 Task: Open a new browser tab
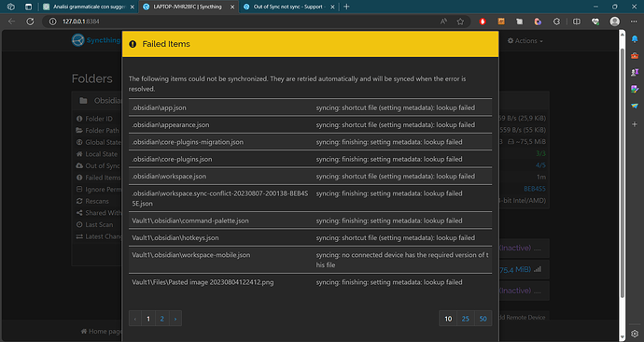[346, 7]
